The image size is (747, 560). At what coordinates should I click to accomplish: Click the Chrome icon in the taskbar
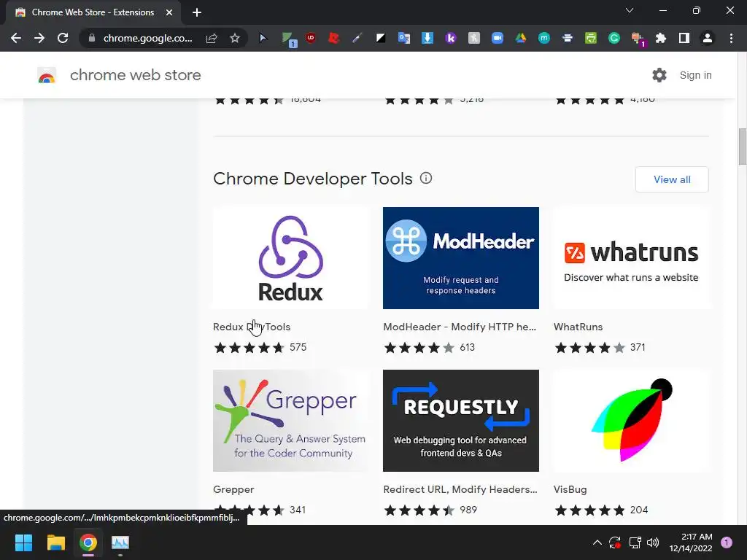click(88, 542)
